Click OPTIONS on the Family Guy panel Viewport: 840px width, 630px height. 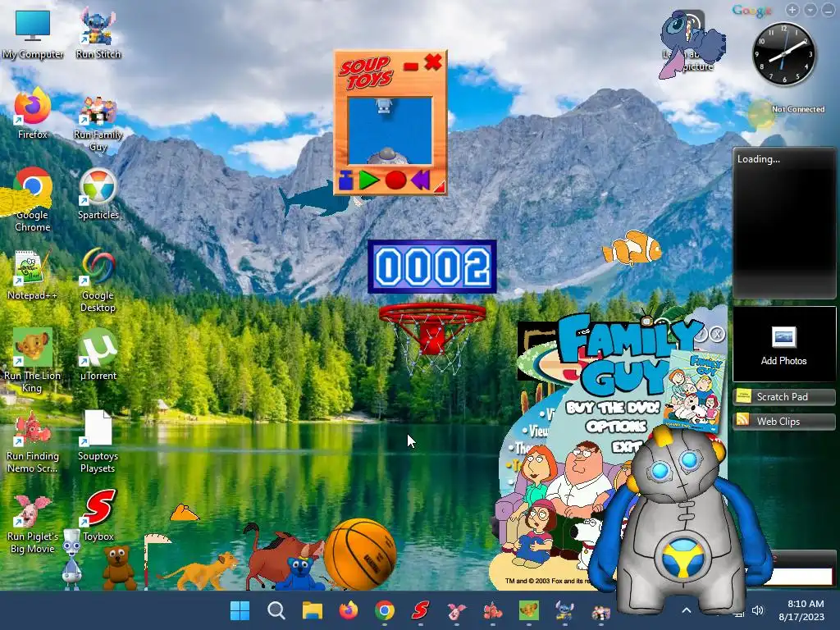click(x=616, y=427)
